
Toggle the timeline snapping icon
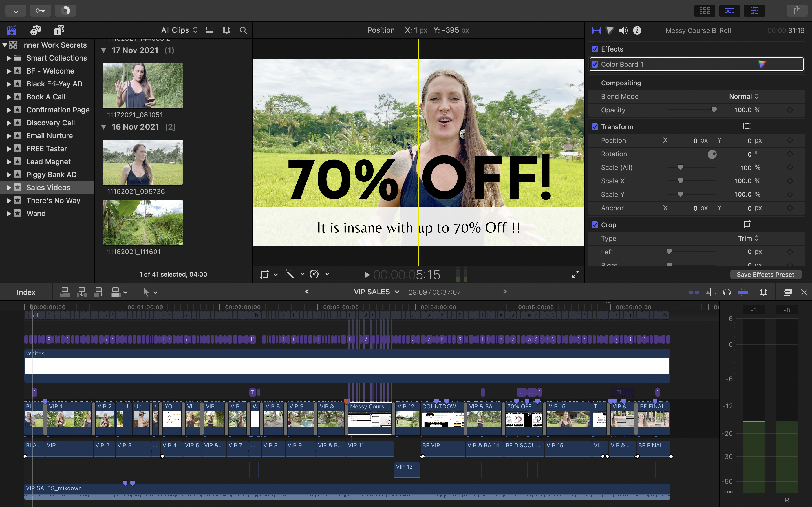[743, 292]
